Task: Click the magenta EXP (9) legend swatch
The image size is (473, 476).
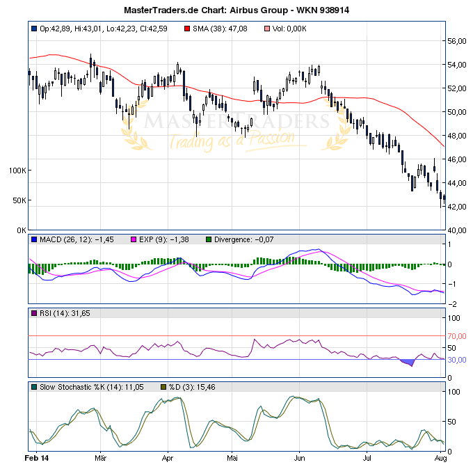Action: 134,239
